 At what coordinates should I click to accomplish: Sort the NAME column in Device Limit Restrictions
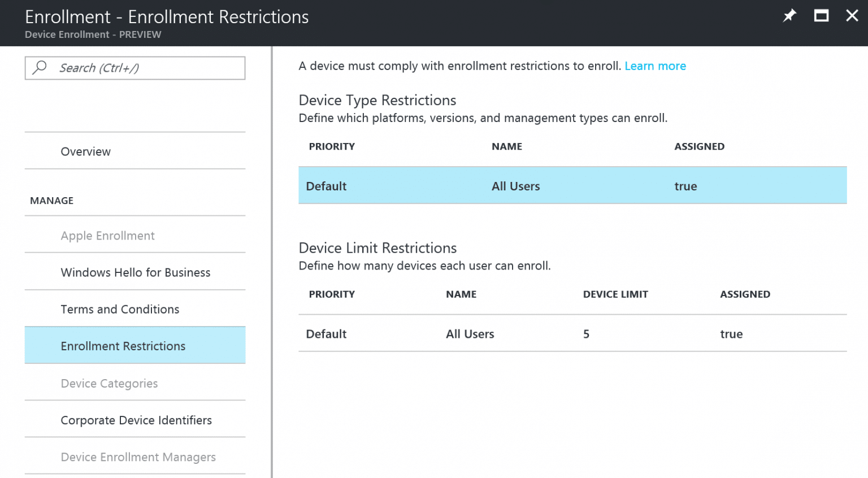[461, 294]
